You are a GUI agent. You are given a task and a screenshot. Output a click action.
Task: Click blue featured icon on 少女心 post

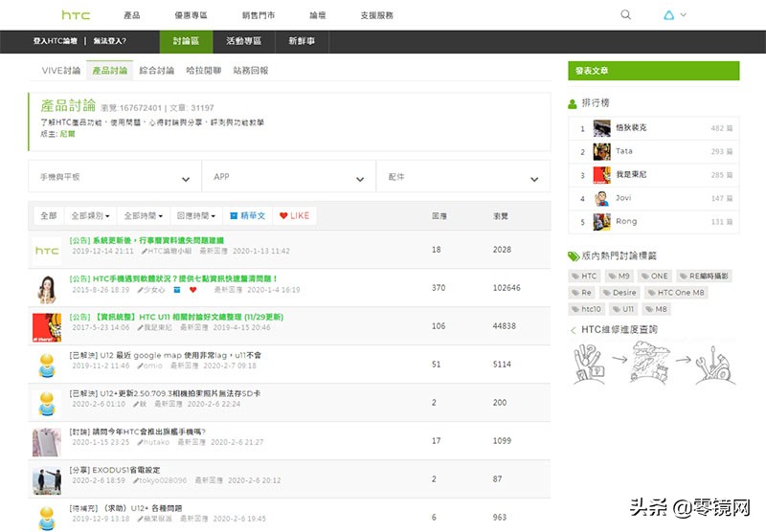[177, 290]
